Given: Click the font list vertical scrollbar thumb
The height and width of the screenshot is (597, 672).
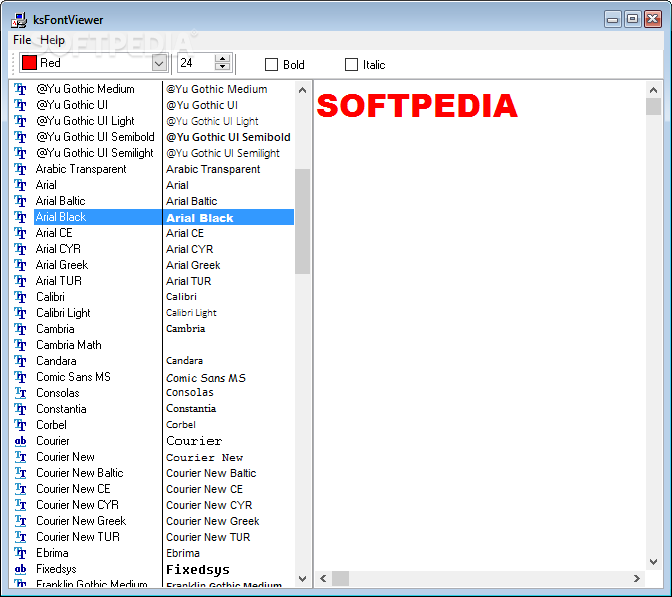Looking at the screenshot, I should pyautogui.click(x=302, y=221).
